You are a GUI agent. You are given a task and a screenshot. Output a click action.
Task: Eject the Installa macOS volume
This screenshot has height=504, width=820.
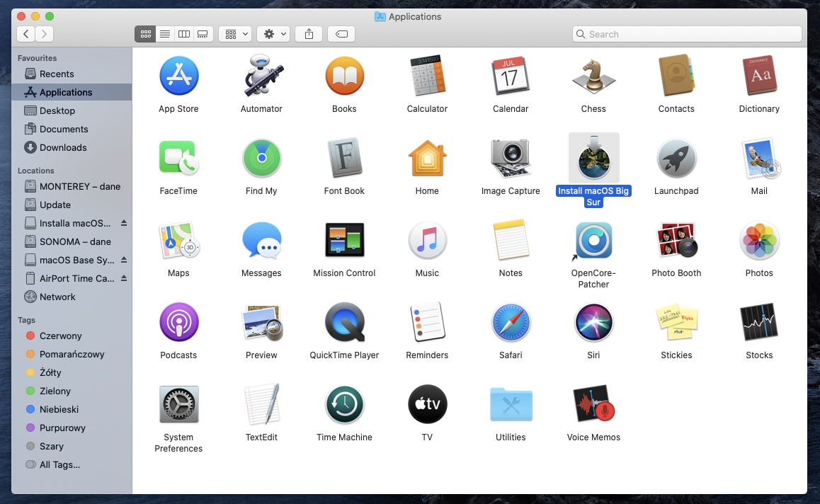coord(124,223)
